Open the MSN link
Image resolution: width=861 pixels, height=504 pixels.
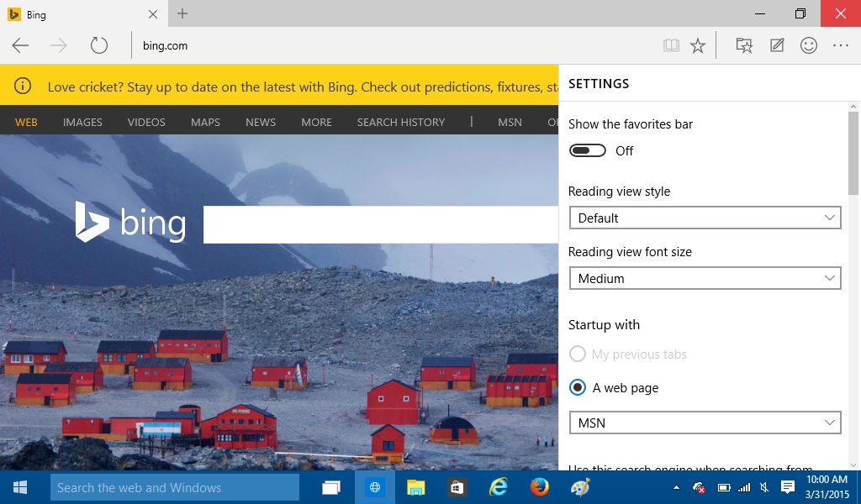click(x=510, y=122)
